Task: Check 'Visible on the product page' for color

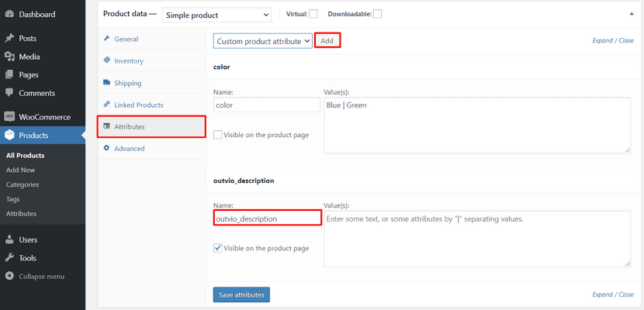Action: click(x=218, y=135)
